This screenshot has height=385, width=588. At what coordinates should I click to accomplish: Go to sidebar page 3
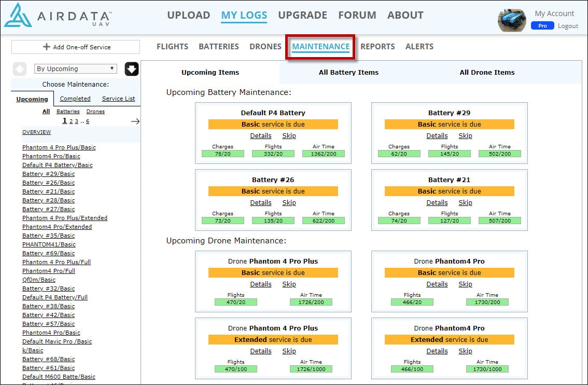coord(77,121)
